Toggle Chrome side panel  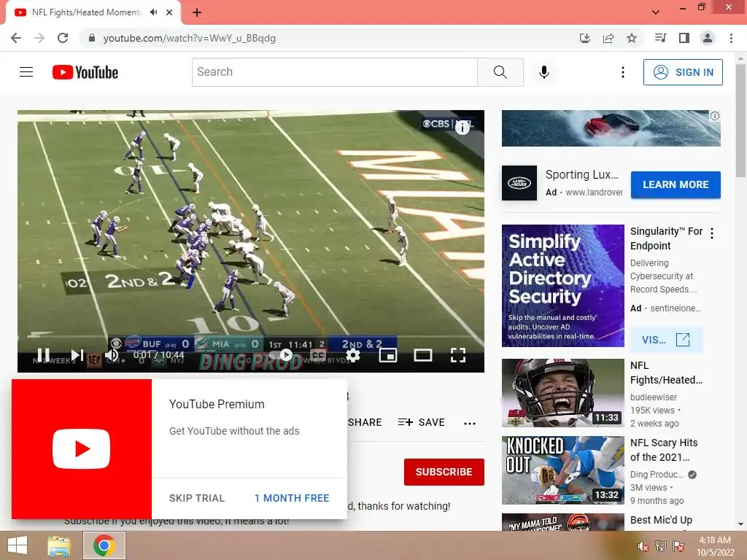[x=684, y=38]
